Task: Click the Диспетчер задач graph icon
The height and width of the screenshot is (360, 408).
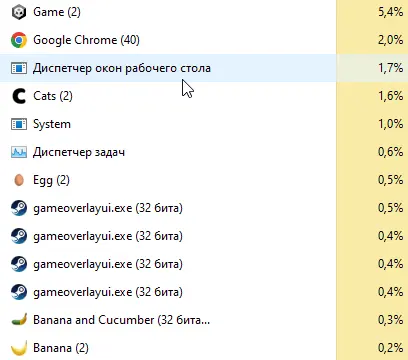Action: coord(19,152)
